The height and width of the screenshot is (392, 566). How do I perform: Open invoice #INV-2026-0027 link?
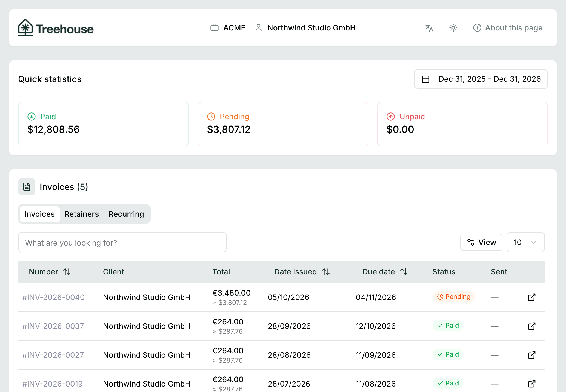[x=53, y=355]
